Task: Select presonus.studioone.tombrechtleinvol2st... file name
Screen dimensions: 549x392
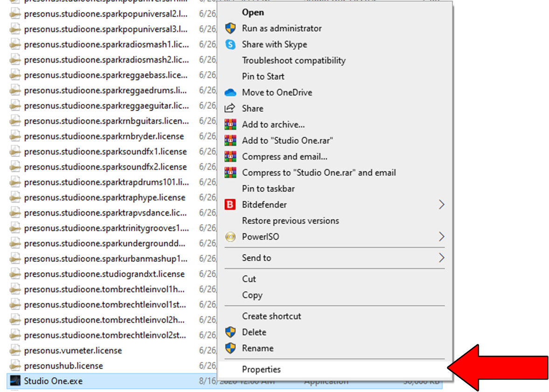Action: click(x=105, y=335)
